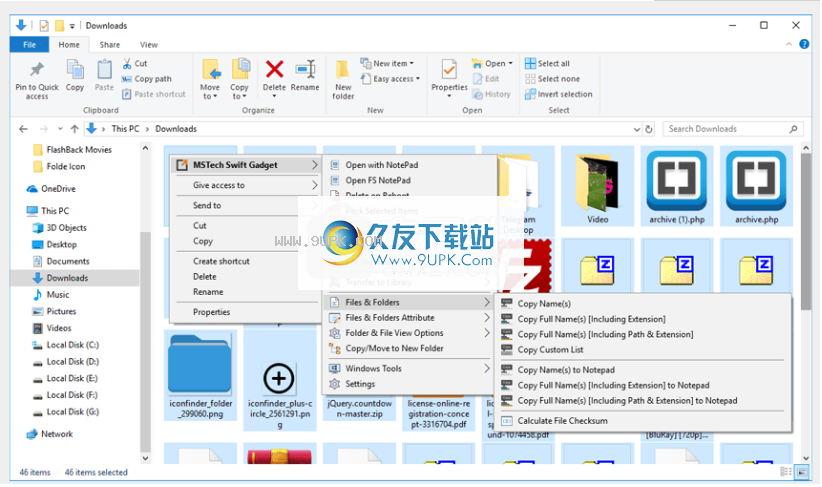Switch to the Share tab
Screen dimensions: 822x487
110,45
